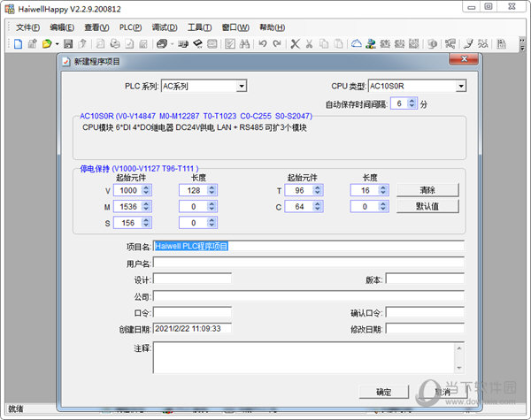Confirm with the 确定 button
The width and height of the screenshot is (531, 420).
[x=384, y=392]
